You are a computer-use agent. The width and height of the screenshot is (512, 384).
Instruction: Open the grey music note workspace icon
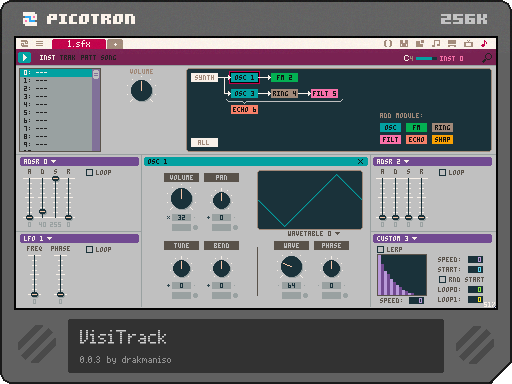coord(436,43)
